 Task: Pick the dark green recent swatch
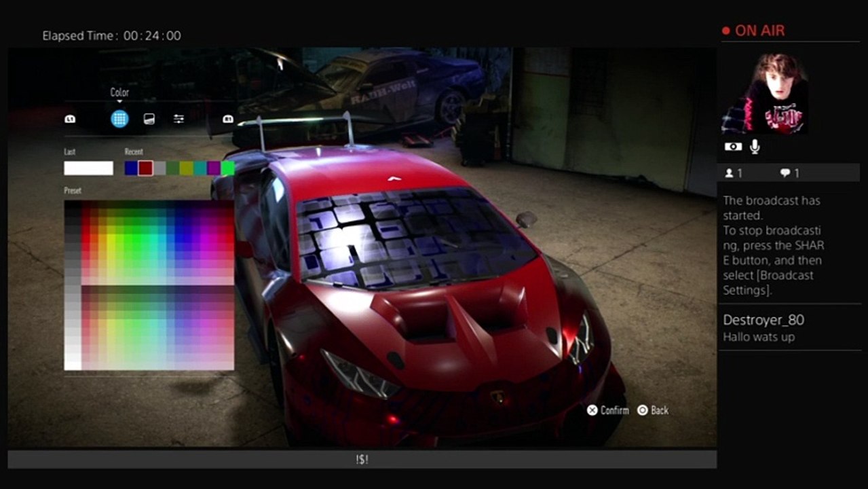[x=173, y=168]
